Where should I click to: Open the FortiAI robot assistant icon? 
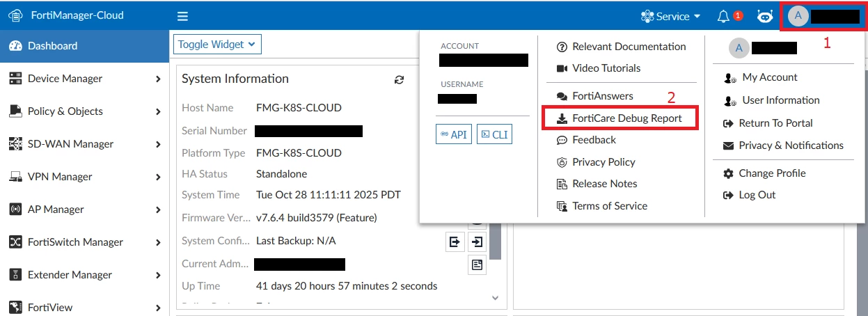point(765,16)
